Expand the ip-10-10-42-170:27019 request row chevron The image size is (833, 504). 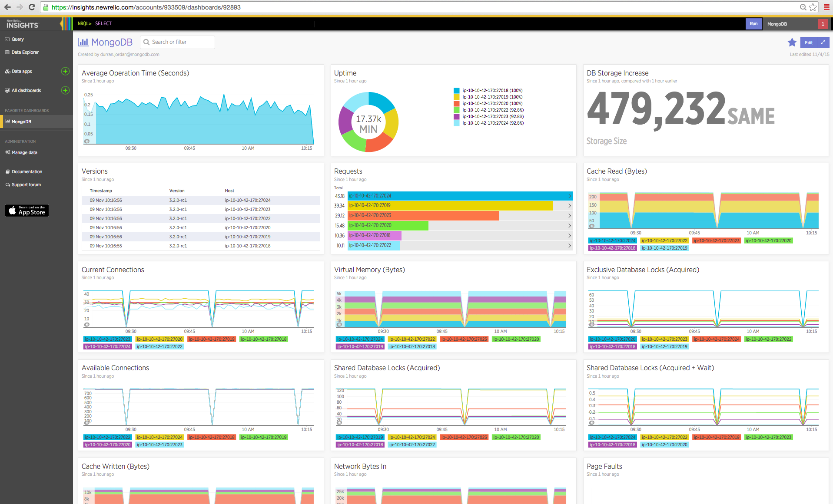pos(569,206)
